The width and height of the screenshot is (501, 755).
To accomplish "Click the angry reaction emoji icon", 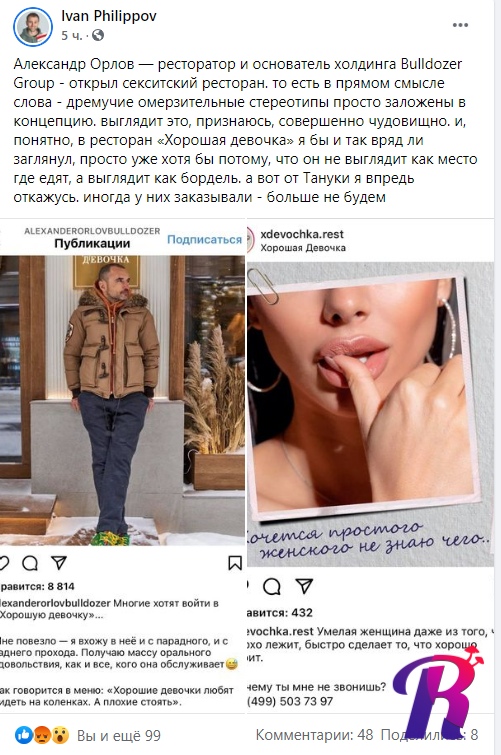I will 42,735.
